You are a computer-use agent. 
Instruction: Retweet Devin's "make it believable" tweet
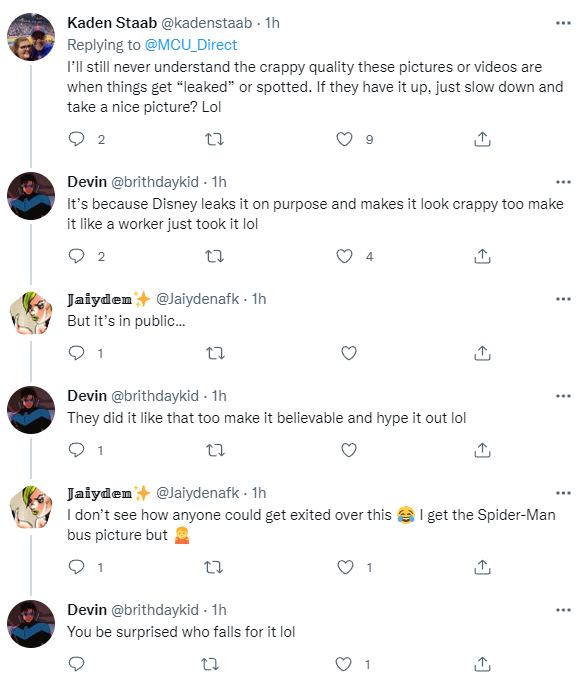[x=215, y=450]
